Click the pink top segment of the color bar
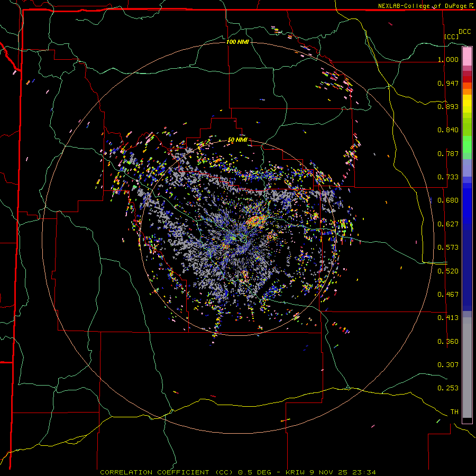 (x=467, y=57)
